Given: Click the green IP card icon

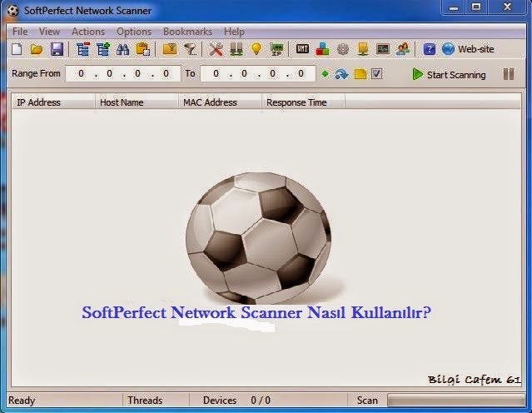Looking at the screenshot, I should (277, 50).
